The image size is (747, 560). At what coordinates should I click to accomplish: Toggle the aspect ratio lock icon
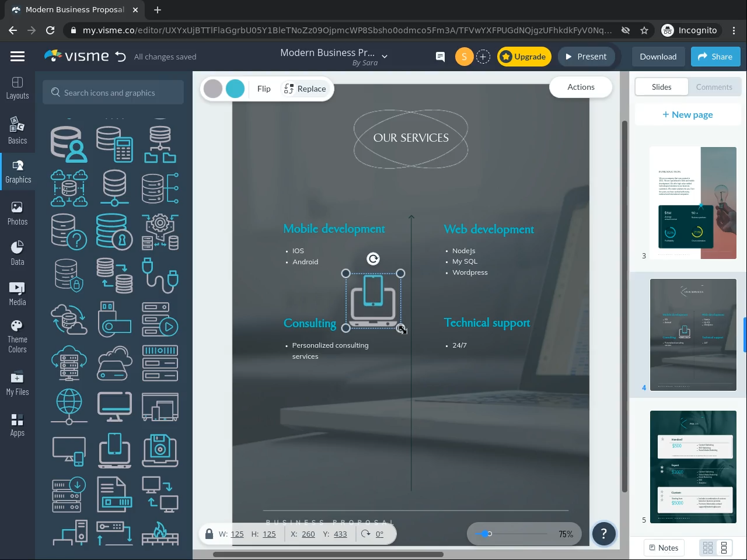[x=209, y=534]
